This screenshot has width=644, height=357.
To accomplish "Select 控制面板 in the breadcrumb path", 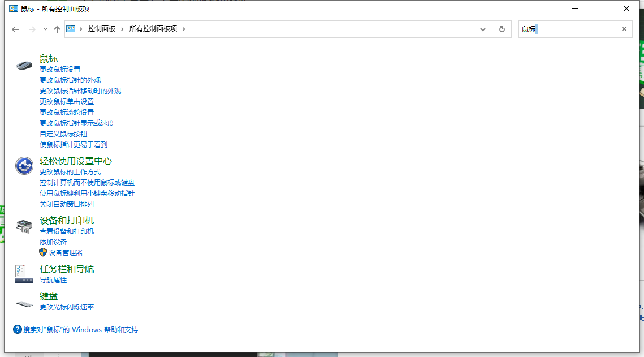I will [x=101, y=29].
